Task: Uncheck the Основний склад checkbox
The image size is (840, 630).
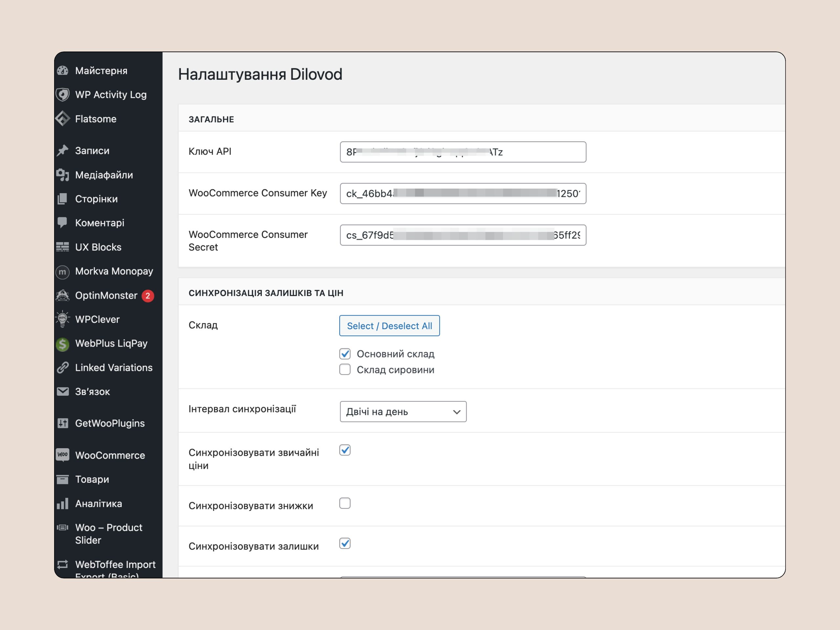Action: [345, 354]
